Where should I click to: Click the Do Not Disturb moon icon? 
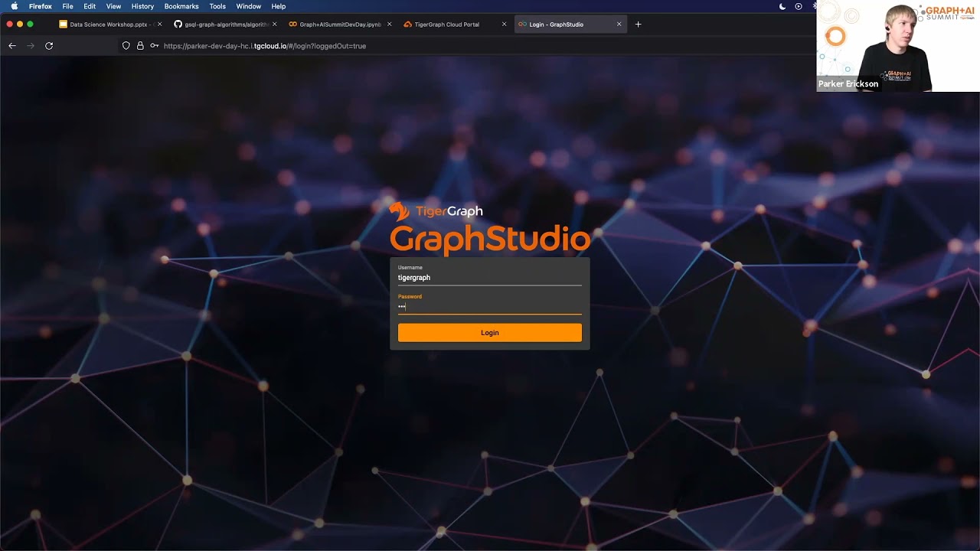pyautogui.click(x=782, y=6)
